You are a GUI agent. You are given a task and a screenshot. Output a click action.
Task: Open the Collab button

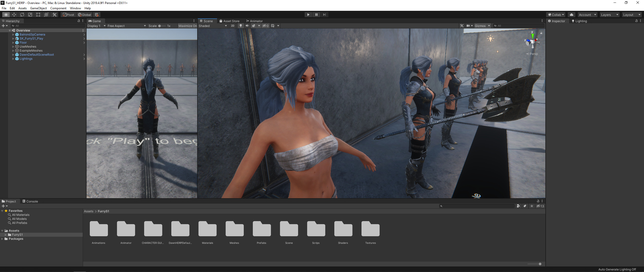click(x=556, y=15)
